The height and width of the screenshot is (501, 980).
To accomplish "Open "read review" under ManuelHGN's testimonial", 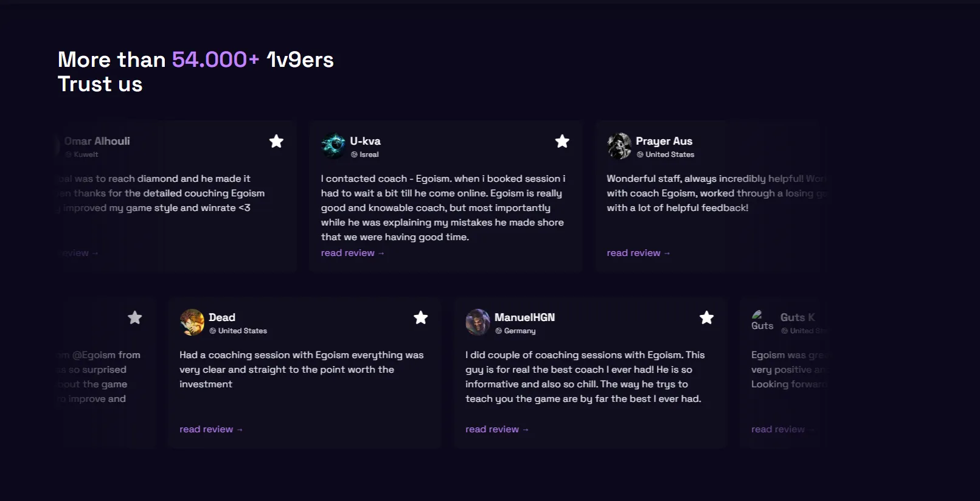I will pyautogui.click(x=496, y=429).
